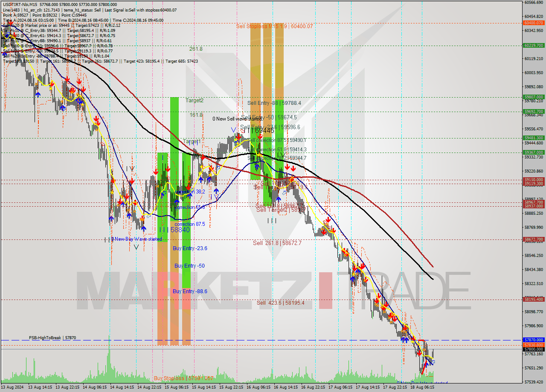The height and width of the screenshot is (392, 546).
Task: Click the 58434.380 price axis value
Action: click(x=534, y=269)
